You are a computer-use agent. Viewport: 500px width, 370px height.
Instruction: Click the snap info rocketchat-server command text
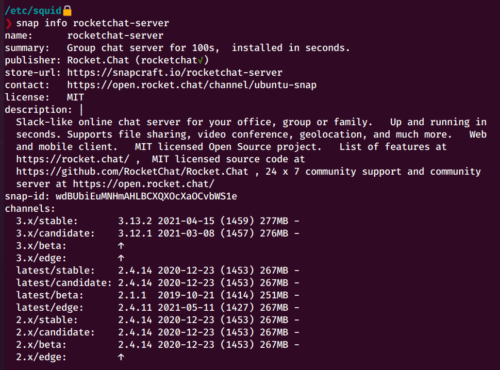coord(93,23)
